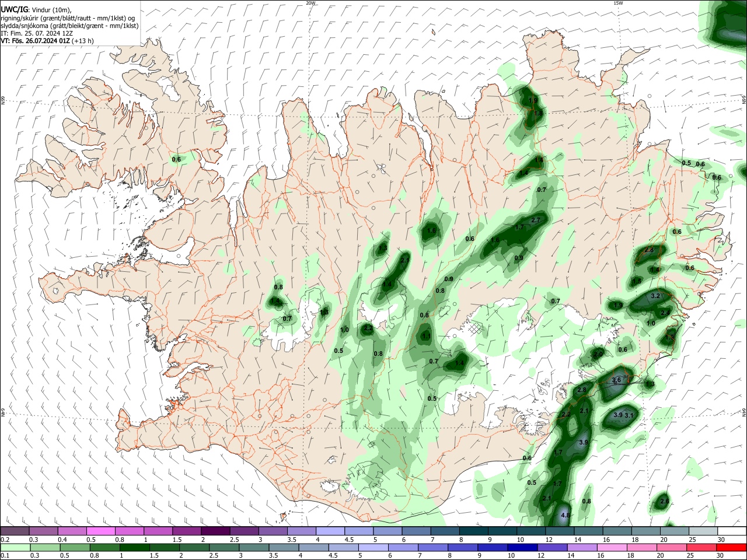Image resolution: width=747 pixels, height=560 pixels.
Task: Click top-row darkest purple swatch between 2 and 2.5
Action: (x=215, y=531)
